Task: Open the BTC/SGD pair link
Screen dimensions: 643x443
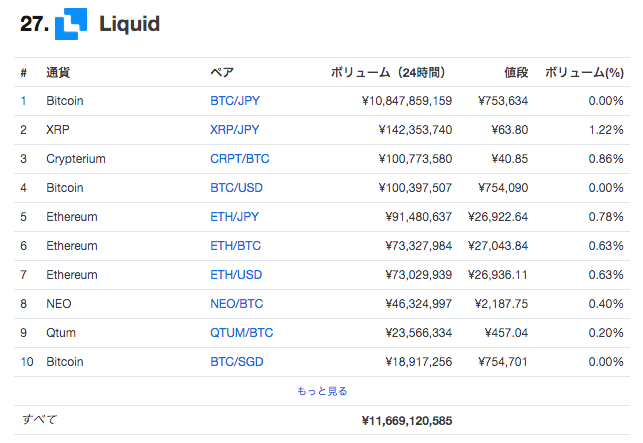Action: (237, 362)
